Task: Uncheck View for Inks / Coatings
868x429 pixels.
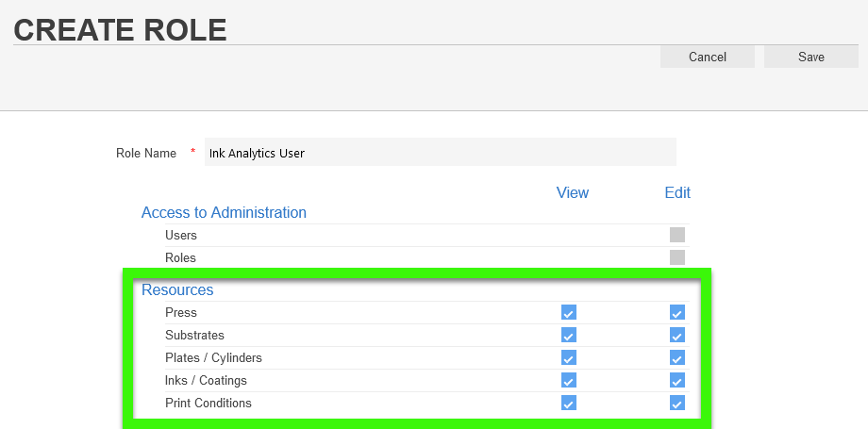Action: click(568, 381)
